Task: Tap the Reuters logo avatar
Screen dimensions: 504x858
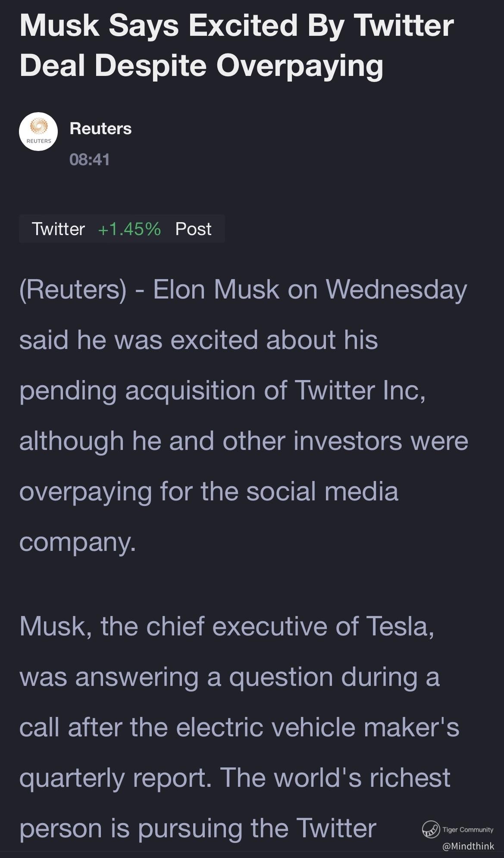Action: [x=38, y=131]
